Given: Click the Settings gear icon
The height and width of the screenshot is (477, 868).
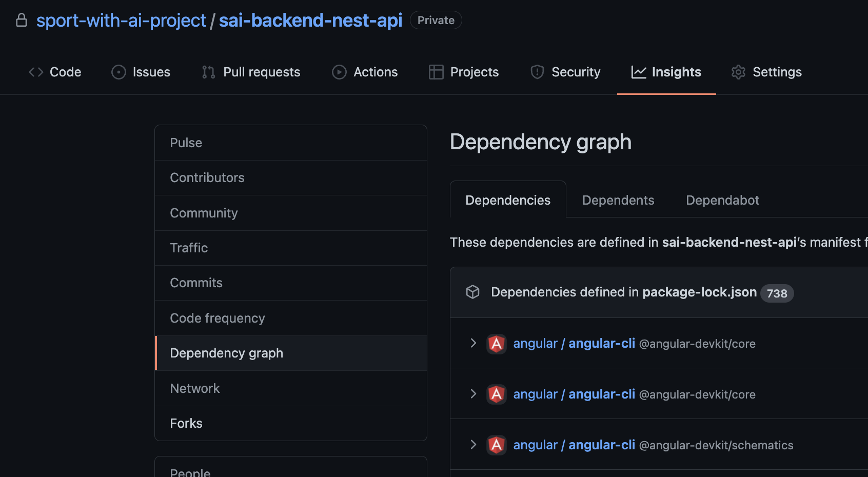Looking at the screenshot, I should 738,72.
